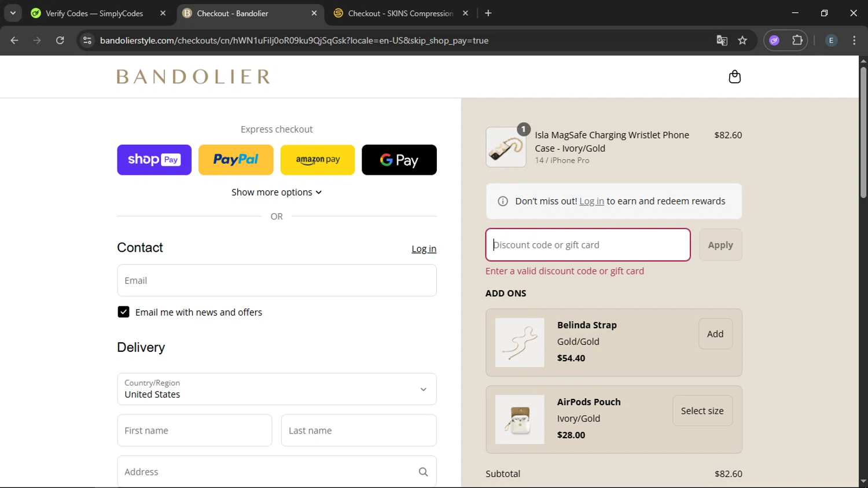
Task: Open the profile avatar E
Action: click(x=831, y=41)
